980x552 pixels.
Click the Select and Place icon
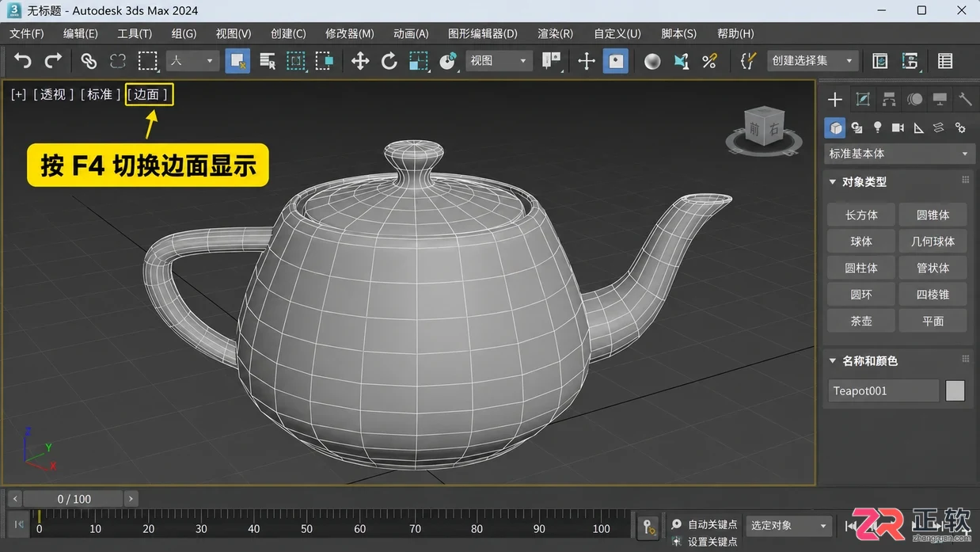point(448,61)
